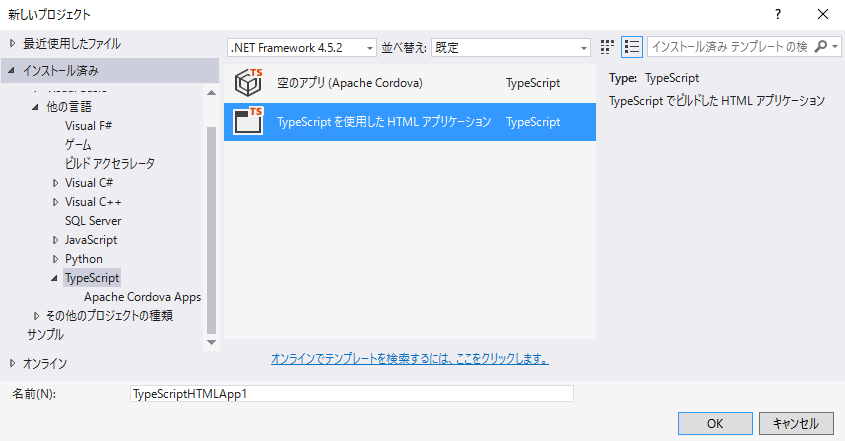Open the online template search link
The image size is (845, 441).
[410, 359]
